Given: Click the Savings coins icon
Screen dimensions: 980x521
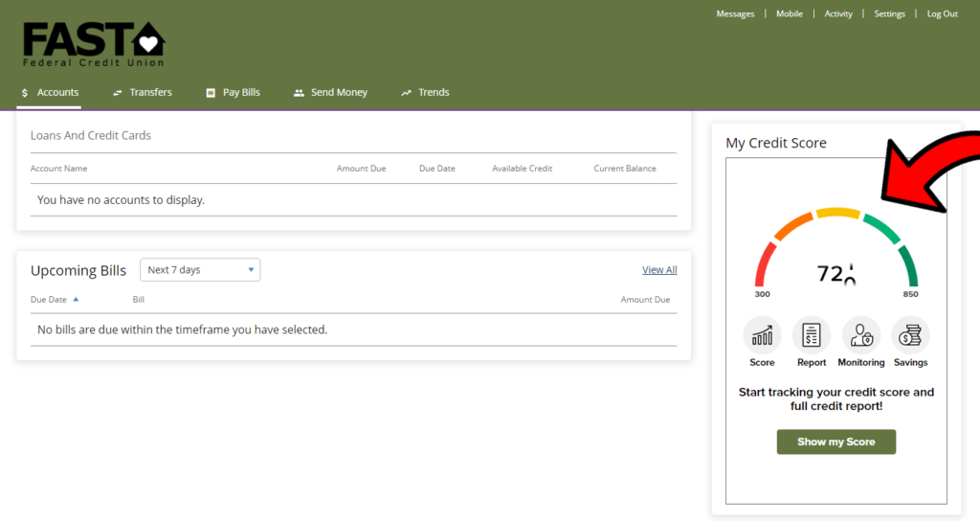Looking at the screenshot, I should pyautogui.click(x=910, y=335).
